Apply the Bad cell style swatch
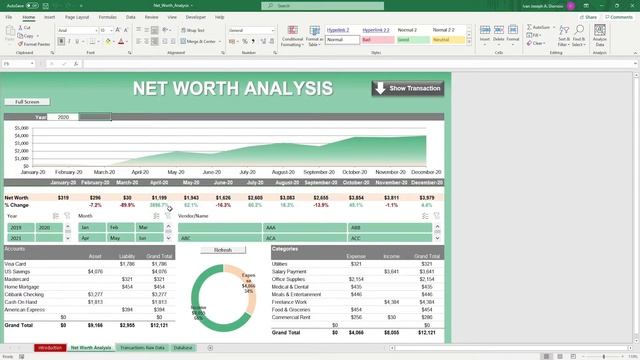This screenshot has width=640, height=360. click(x=378, y=40)
